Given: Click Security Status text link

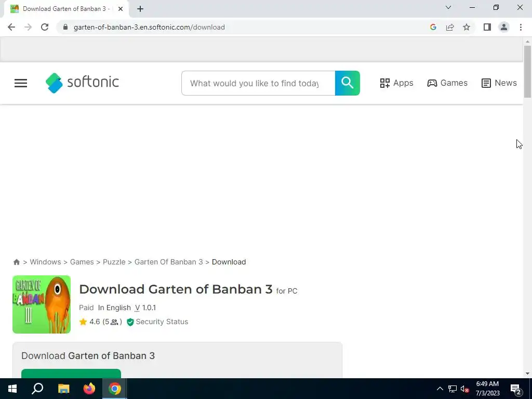Looking at the screenshot, I should (x=162, y=322).
